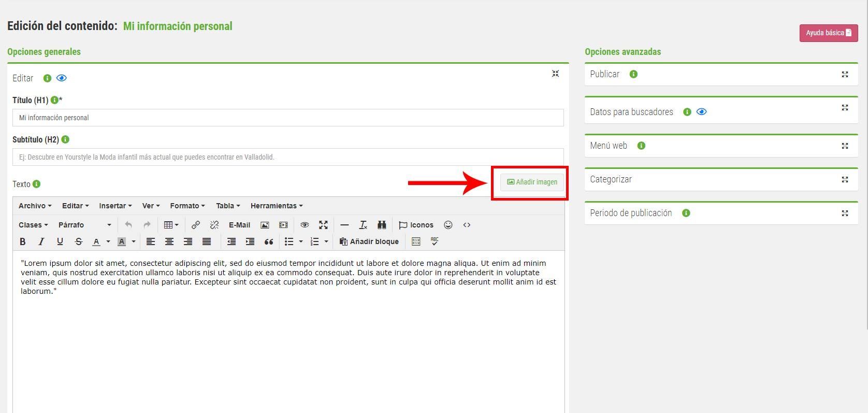Justify the text

point(207,241)
